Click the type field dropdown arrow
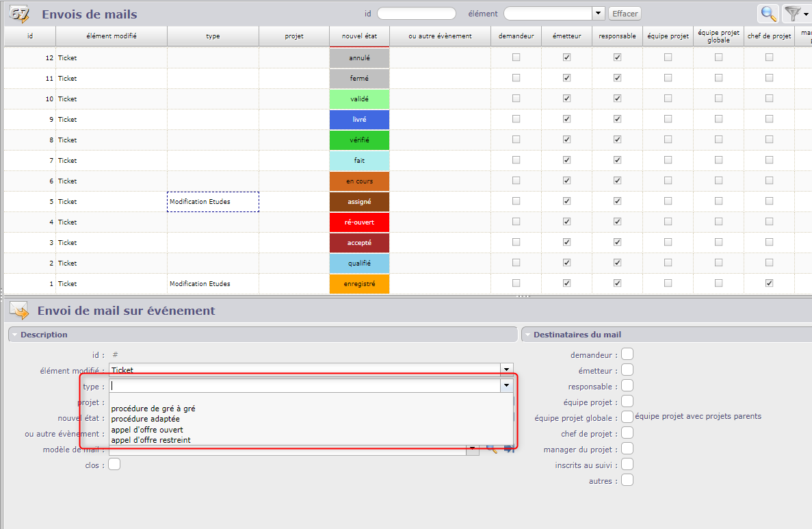 (506, 386)
